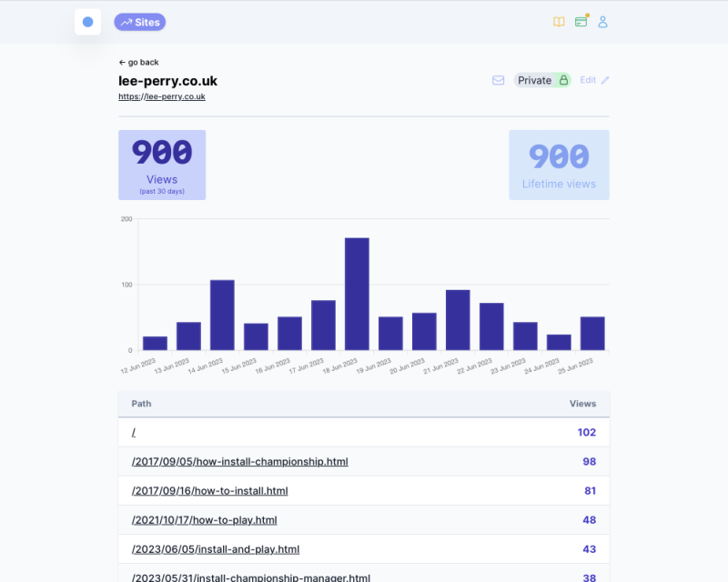
Task: Select the past 30 days Views card
Action: tap(162, 165)
